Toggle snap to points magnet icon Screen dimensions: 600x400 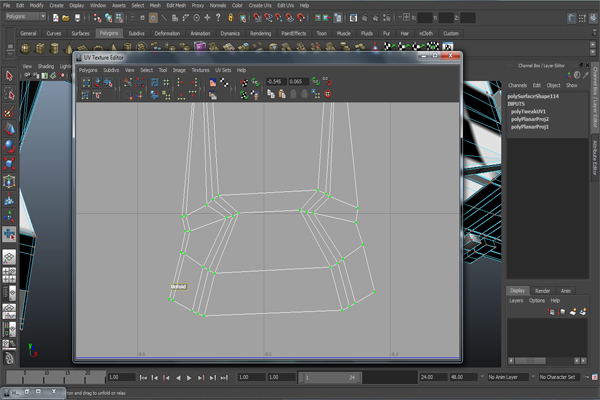(x=279, y=18)
